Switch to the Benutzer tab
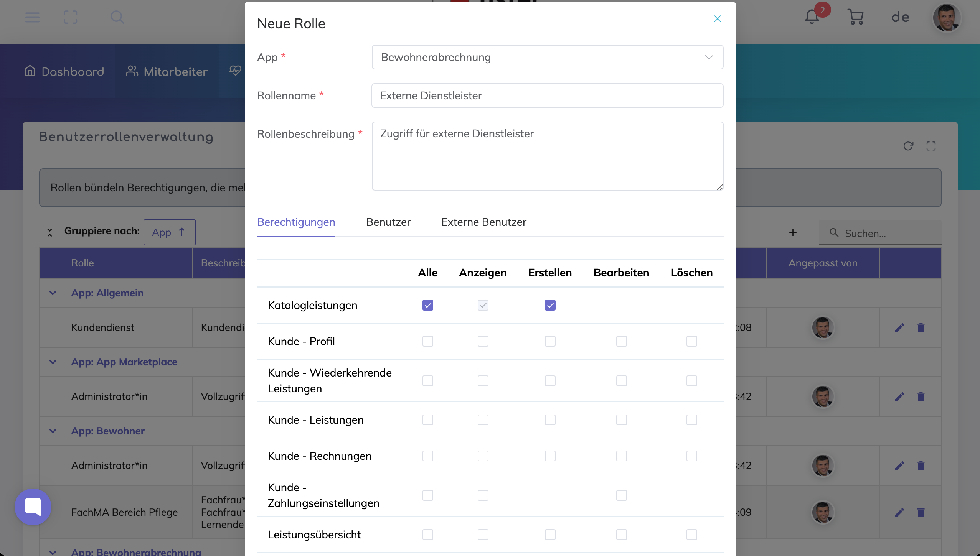Viewport: 980px width, 556px height. tap(388, 222)
